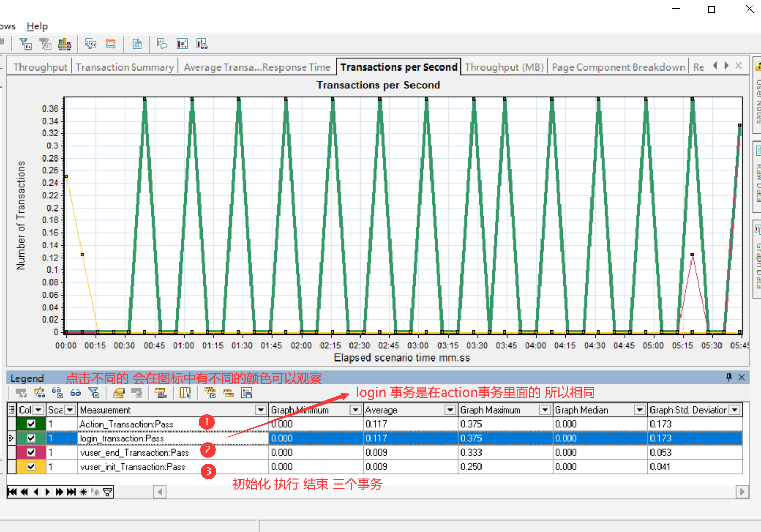Open the Measurement column filter dropdown
The width and height of the screenshot is (761, 532).
[261, 410]
